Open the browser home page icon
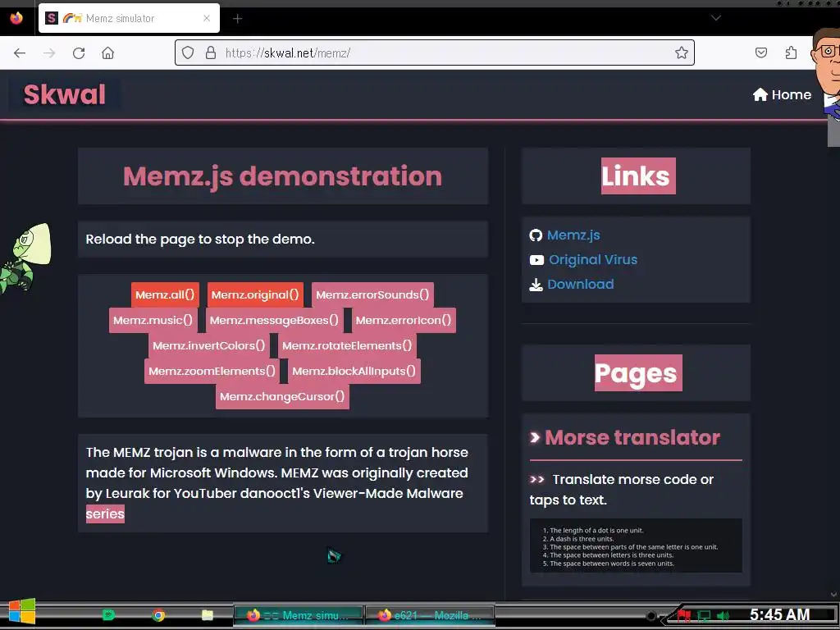840x630 pixels. point(107,52)
